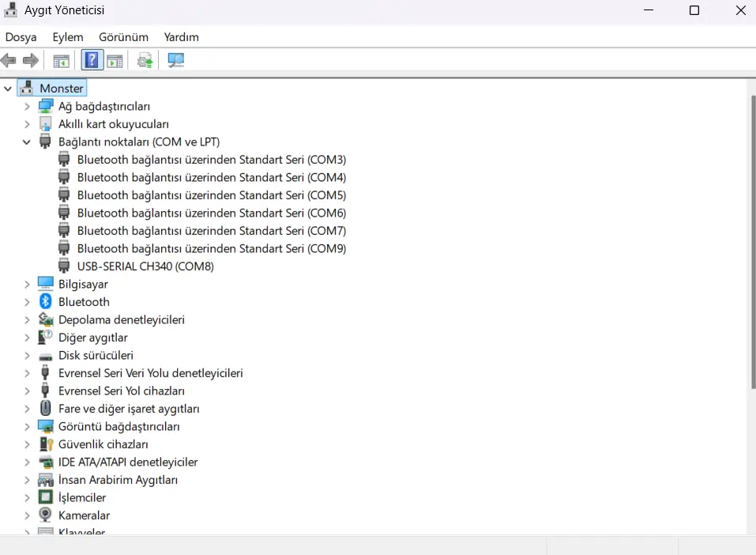Click the Akıllı kart okuyucuları icon
This screenshot has height=555, width=756.
coord(45,123)
